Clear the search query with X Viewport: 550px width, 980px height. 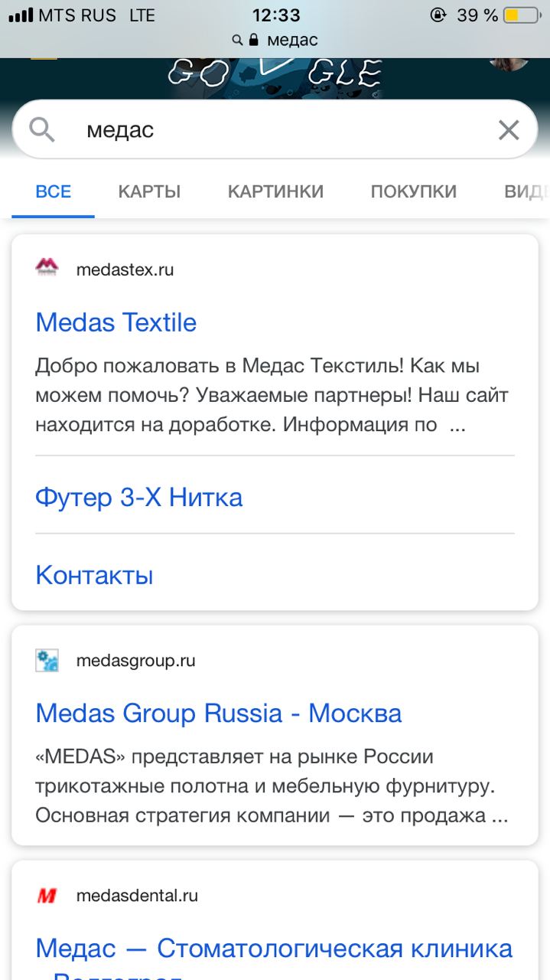(509, 130)
